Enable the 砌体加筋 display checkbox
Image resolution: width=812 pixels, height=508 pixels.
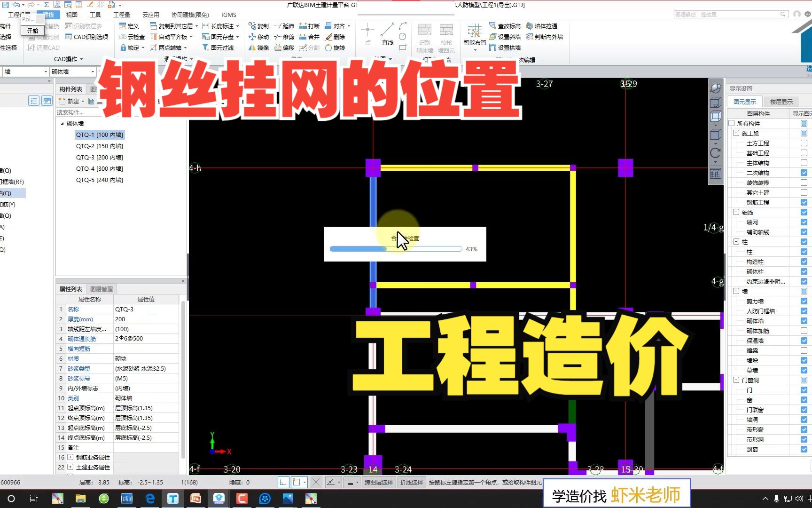(804, 331)
